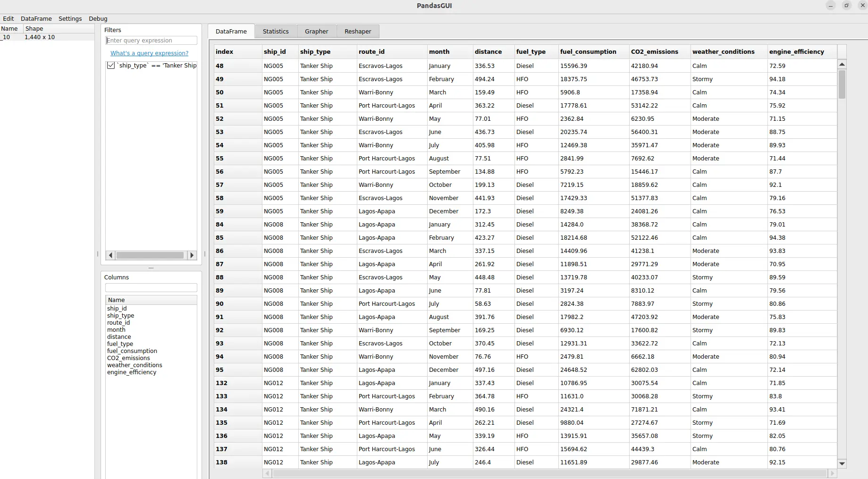
Task: Switch to the Statistics tab
Action: [276, 31]
